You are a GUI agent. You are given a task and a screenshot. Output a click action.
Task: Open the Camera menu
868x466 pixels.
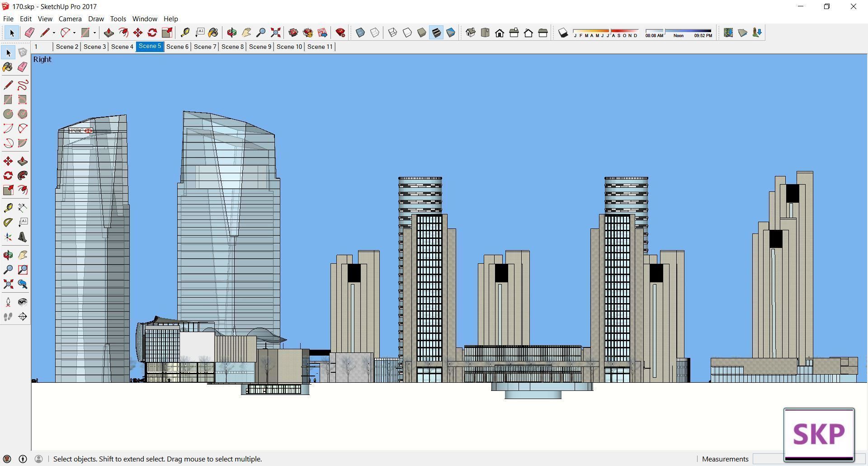70,19
